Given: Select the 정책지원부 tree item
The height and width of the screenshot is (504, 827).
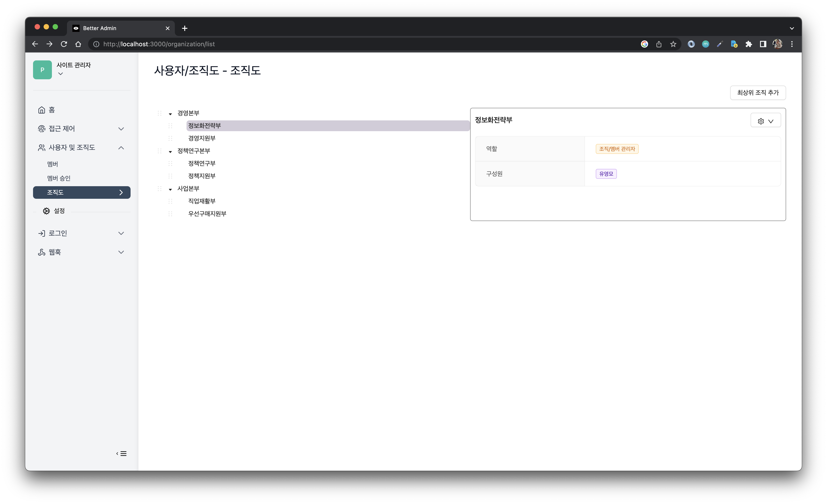Looking at the screenshot, I should coord(201,176).
